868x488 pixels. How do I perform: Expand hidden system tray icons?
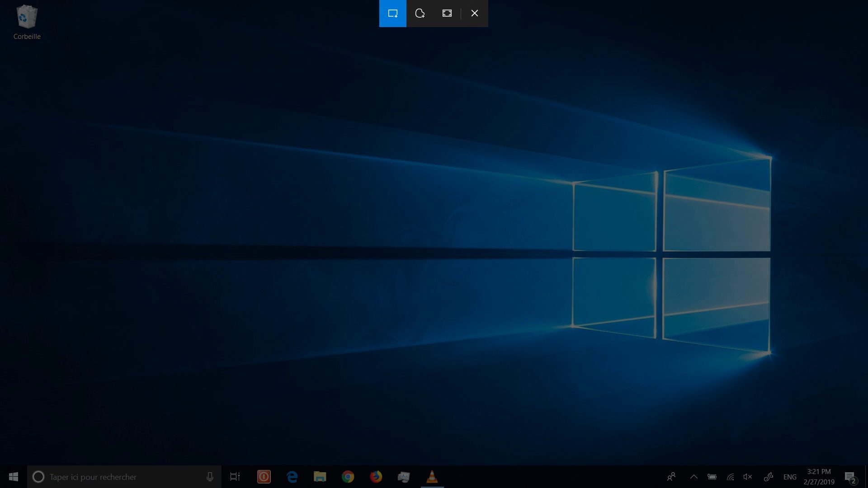pos(694,477)
